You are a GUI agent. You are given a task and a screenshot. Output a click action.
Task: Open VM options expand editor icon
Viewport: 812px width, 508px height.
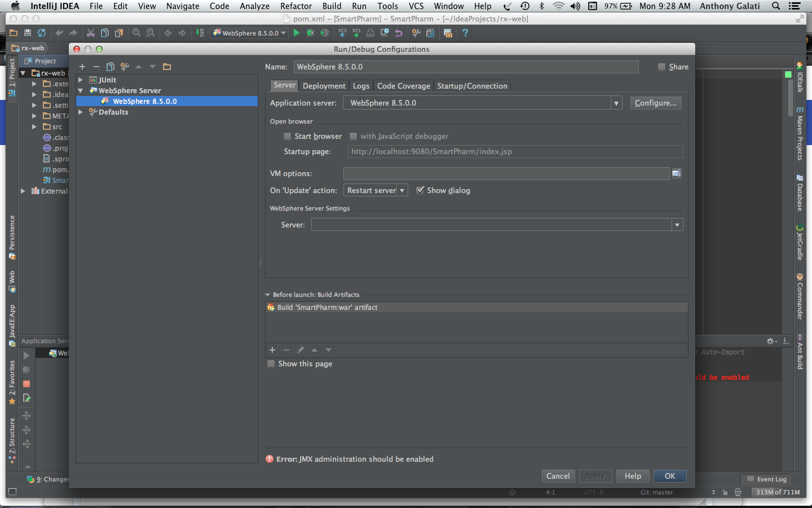pos(677,173)
